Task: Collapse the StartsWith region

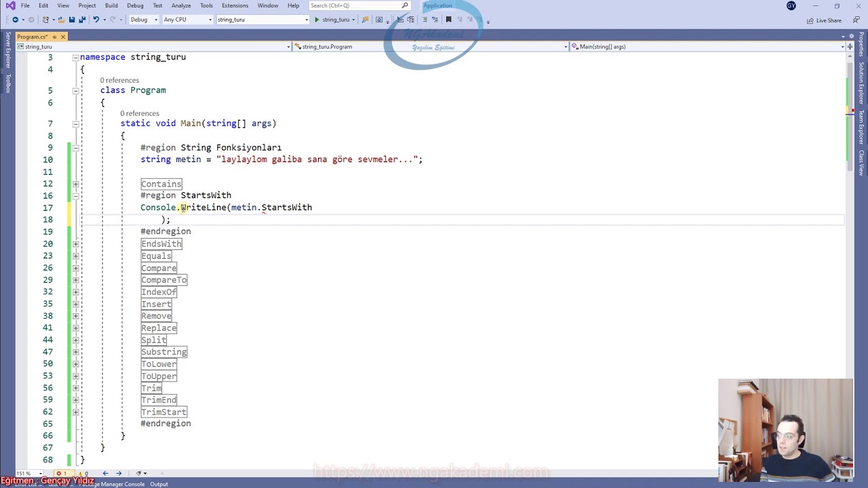Action: (75, 195)
